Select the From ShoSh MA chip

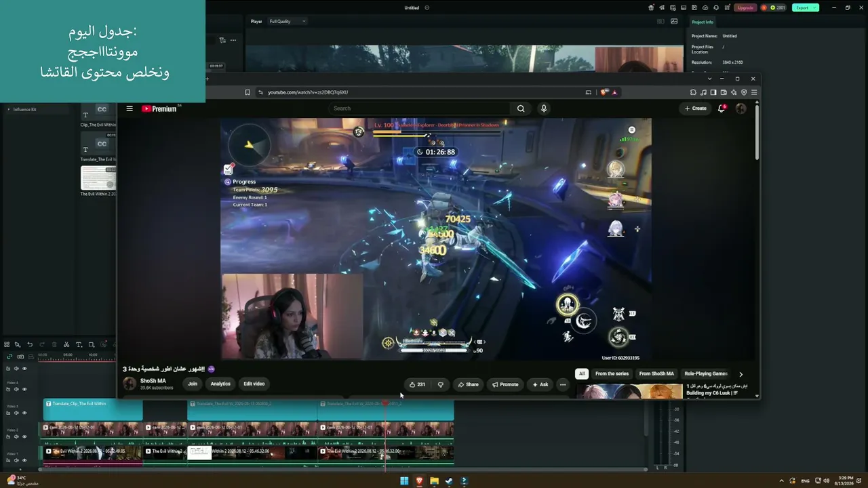[x=656, y=373]
